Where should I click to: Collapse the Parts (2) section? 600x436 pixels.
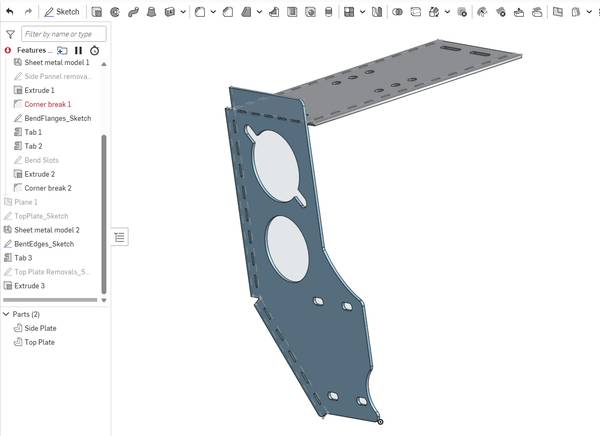point(7,314)
